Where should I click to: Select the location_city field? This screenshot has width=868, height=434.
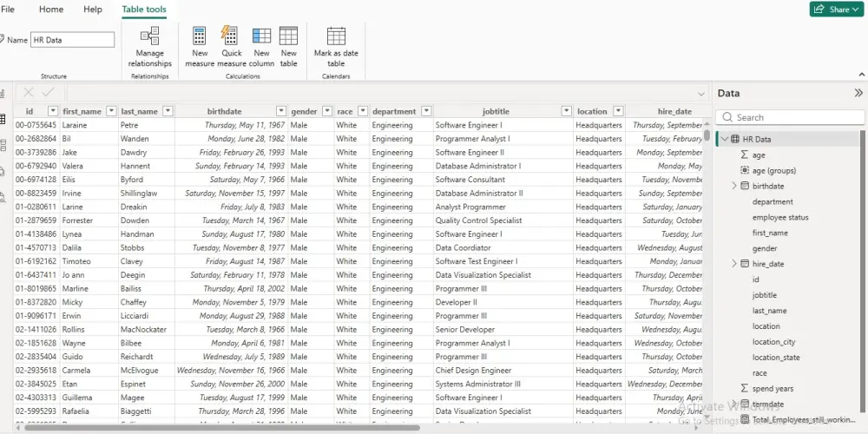pyautogui.click(x=773, y=341)
